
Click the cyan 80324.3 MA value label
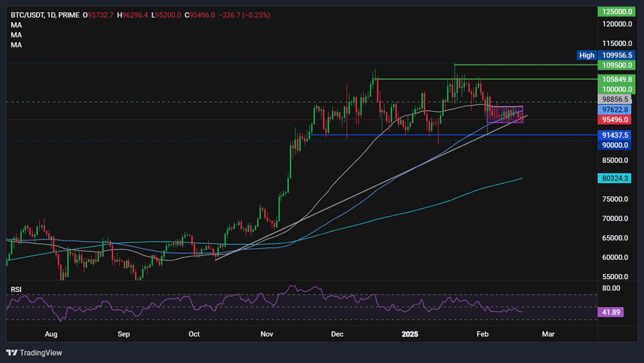coord(614,178)
